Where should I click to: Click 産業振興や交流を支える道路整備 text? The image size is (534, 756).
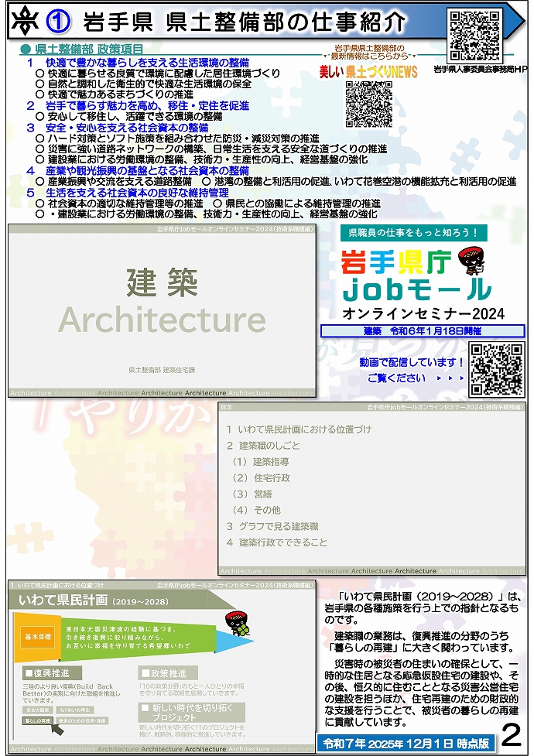coord(114,181)
